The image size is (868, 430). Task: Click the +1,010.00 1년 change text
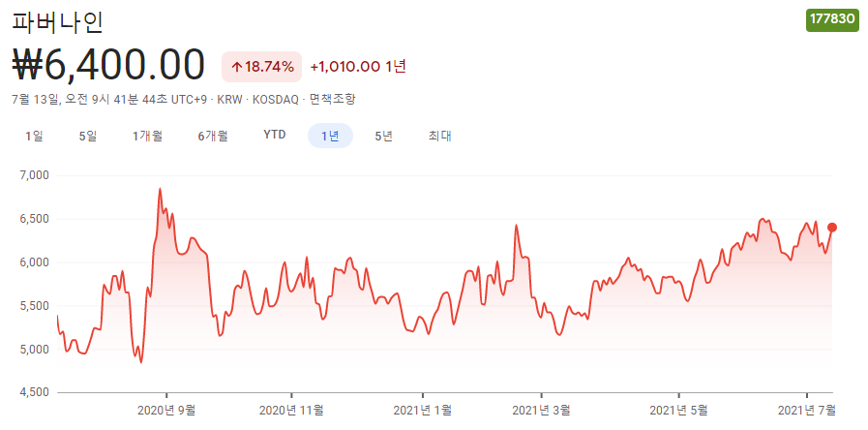[358, 67]
